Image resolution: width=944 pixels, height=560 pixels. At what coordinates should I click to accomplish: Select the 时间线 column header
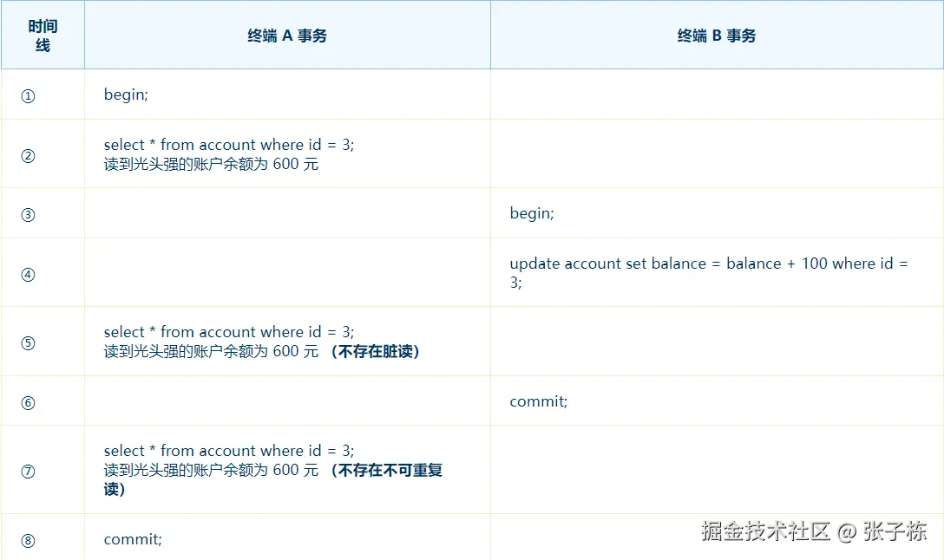(43, 36)
